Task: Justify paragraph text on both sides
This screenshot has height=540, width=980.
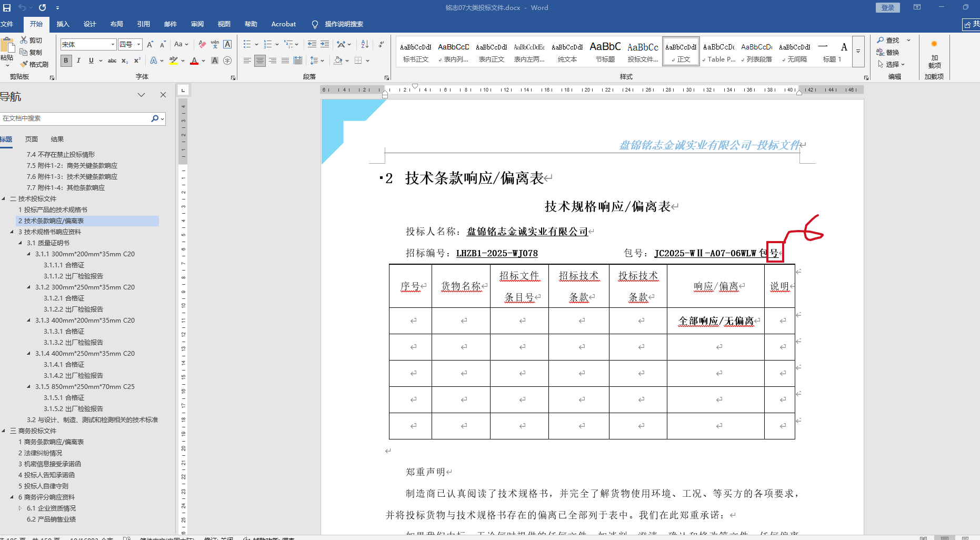Action: [285, 61]
